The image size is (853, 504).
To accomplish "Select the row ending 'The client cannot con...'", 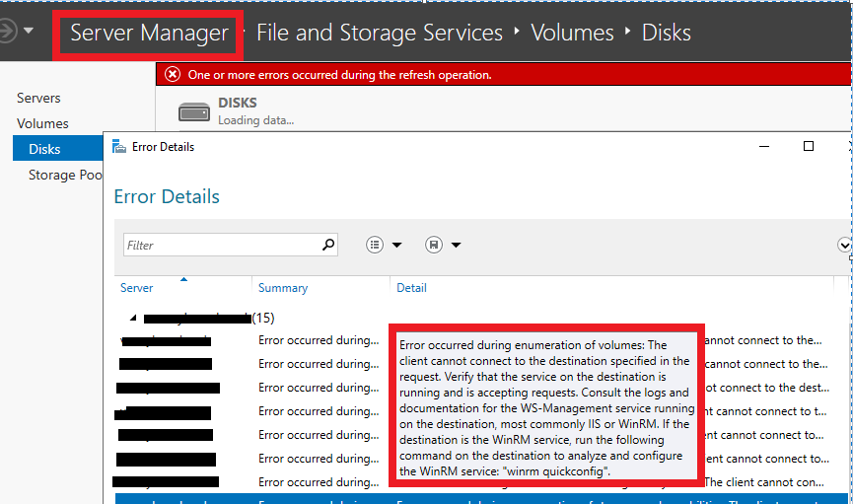I will click(482, 481).
